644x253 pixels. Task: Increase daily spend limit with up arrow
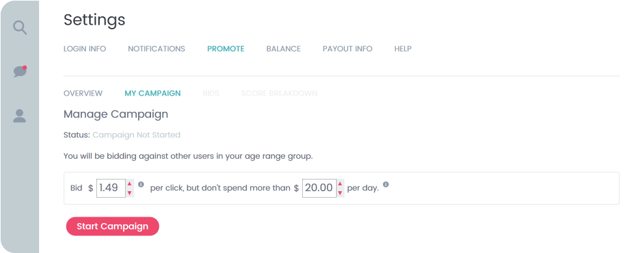[x=340, y=183]
